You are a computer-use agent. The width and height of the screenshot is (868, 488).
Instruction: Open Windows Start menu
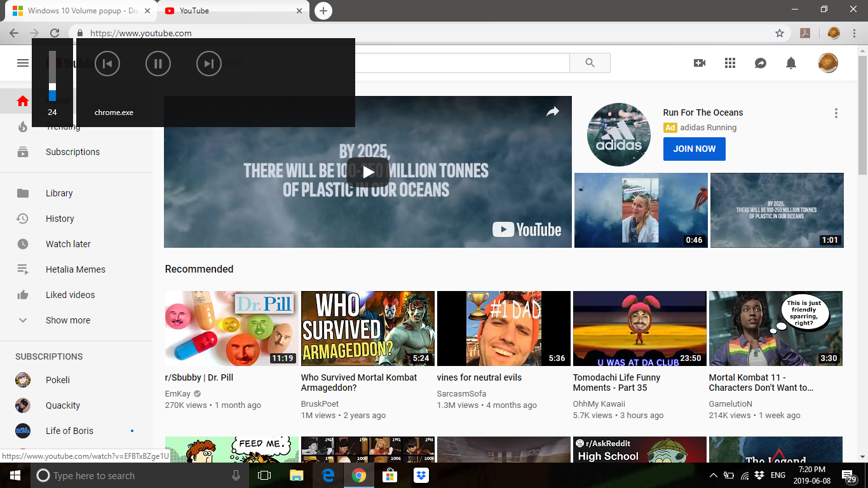pyautogui.click(x=15, y=475)
